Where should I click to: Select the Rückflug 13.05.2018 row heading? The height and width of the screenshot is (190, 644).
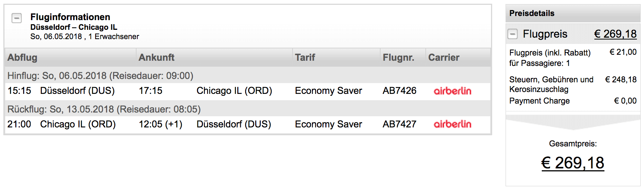click(x=104, y=109)
